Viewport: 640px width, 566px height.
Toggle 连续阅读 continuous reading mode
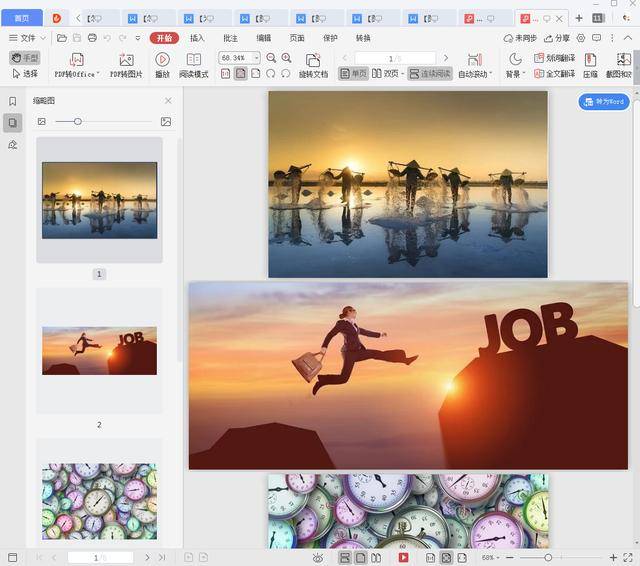pos(430,74)
